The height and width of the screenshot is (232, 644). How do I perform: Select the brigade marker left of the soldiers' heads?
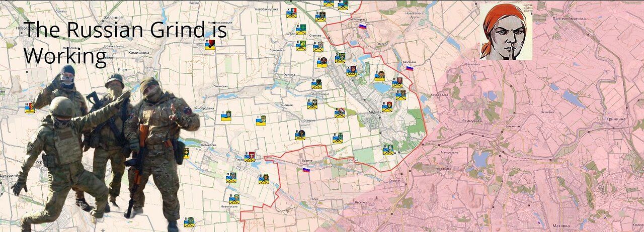(30, 107)
